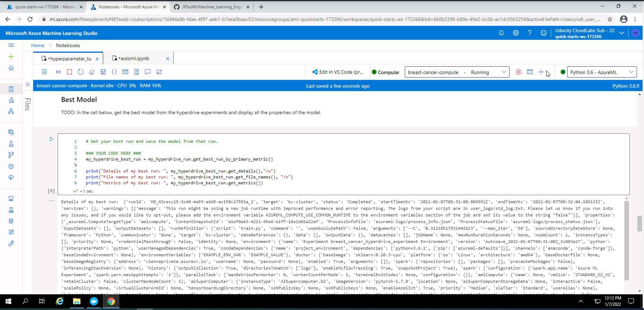Click Edit in VS Code button
Viewport: 644px width, 310px height.
coord(338,72)
